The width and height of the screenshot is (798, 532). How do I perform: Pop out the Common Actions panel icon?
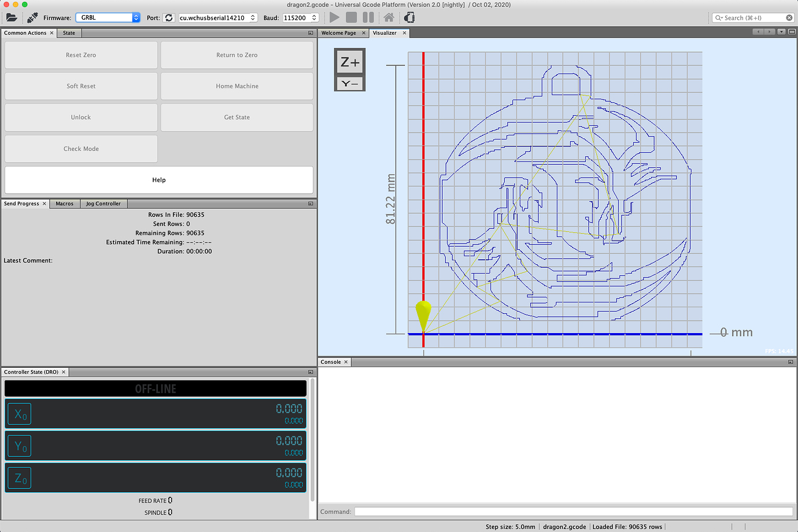310,33
